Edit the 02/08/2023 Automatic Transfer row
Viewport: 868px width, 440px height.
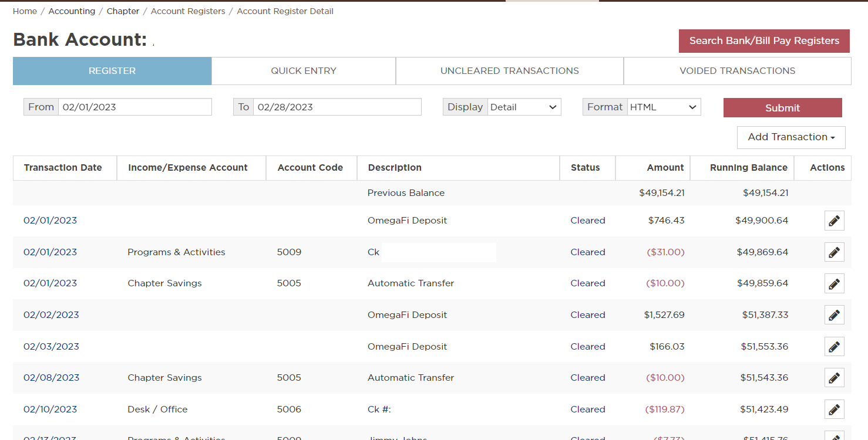(834, 378)
